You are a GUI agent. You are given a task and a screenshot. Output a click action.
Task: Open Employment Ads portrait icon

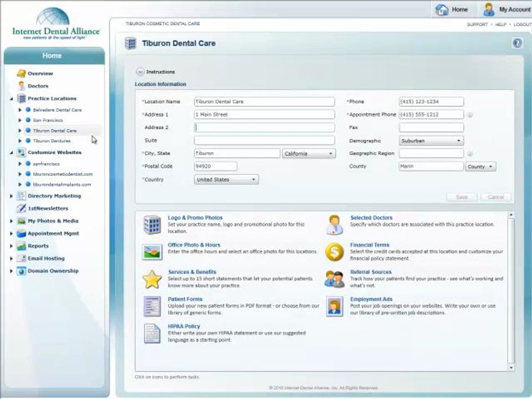[335, 306]
